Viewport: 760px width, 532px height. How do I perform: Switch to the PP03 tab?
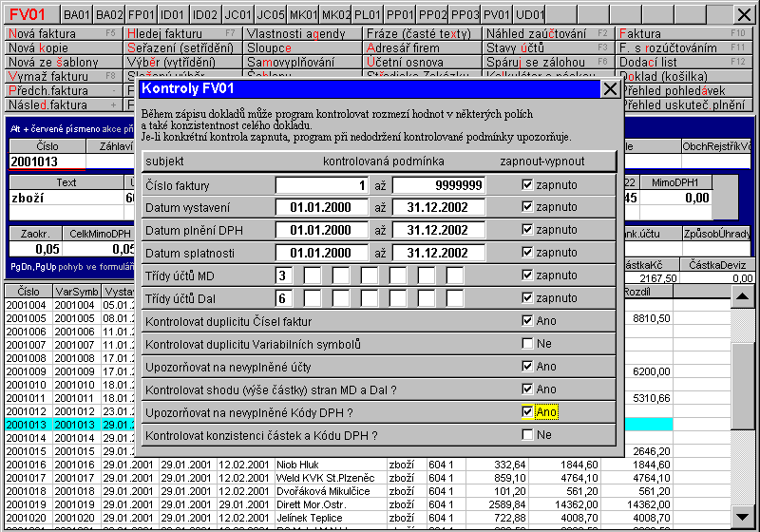click(465, 14)
